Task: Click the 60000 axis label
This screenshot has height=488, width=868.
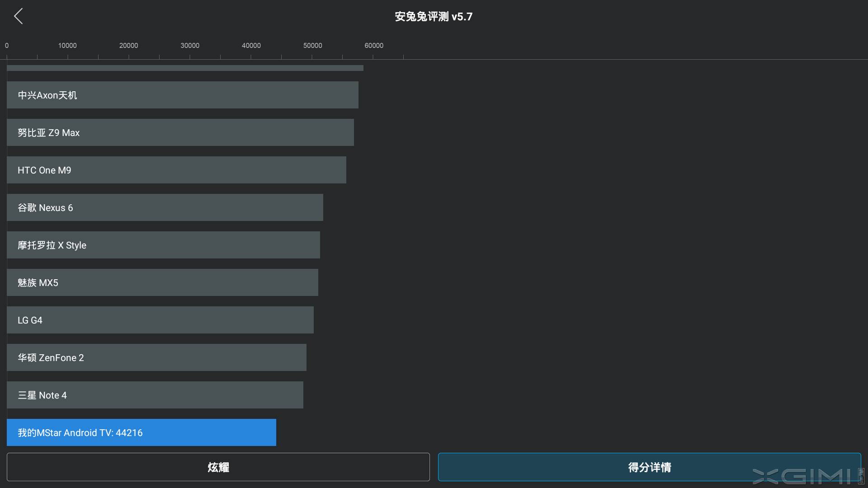Action: pos(373,45)
